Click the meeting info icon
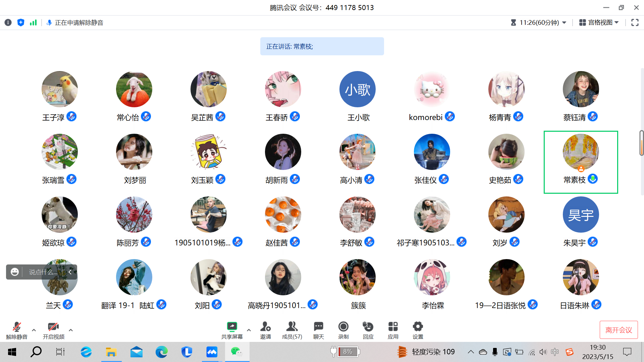Image resolution: width=644 pixels, height=362 pixels. (8, 22)
